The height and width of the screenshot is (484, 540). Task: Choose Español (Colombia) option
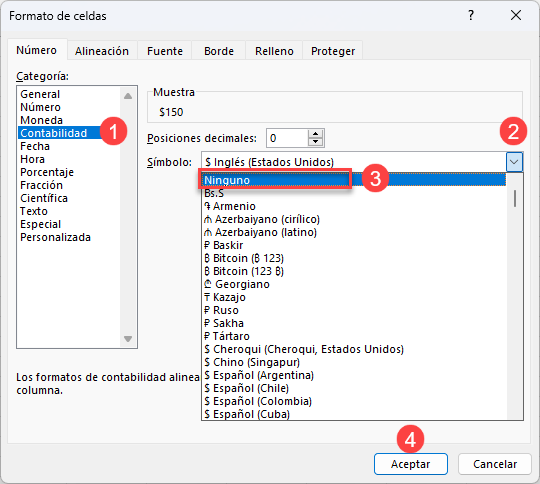tap(354, 401)
